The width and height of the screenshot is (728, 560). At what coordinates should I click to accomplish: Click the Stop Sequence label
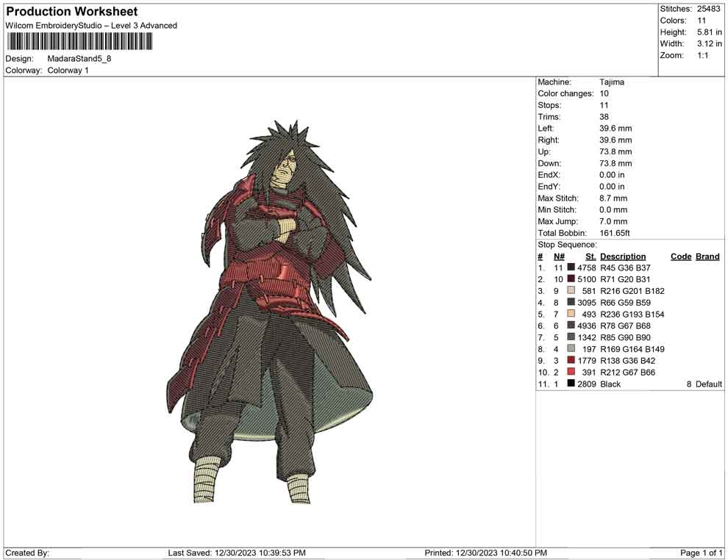coord(567,245)
